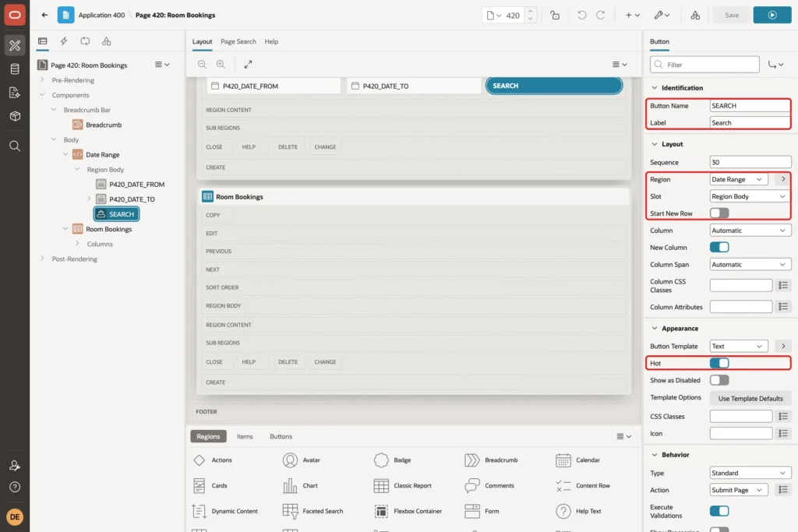This screenshot has width=798, height=532.
Task: Toggle Show as Disabled switch
Action: pyautogui.click(x=719, y=380)
